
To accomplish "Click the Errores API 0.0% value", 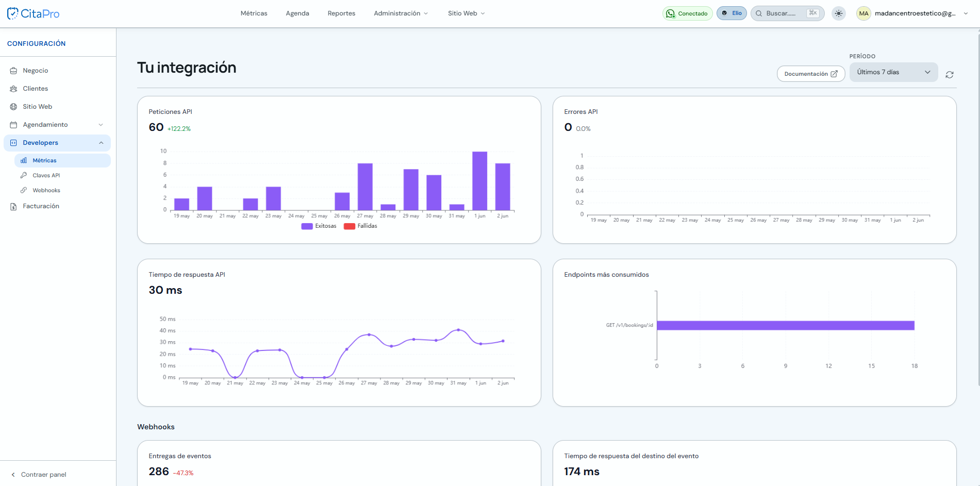I will (x=583, y=129).
